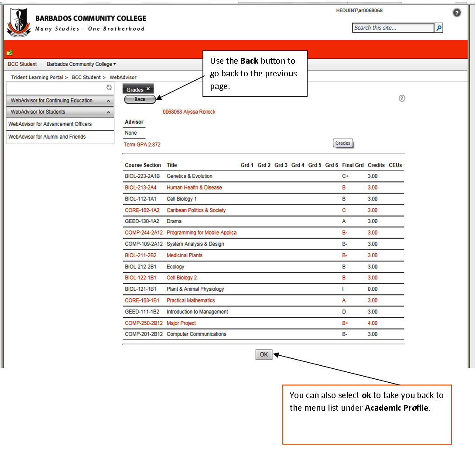Screen dimensions: 476x449
Task: Switch to the Grades tab
Action: tap(135, 89)
